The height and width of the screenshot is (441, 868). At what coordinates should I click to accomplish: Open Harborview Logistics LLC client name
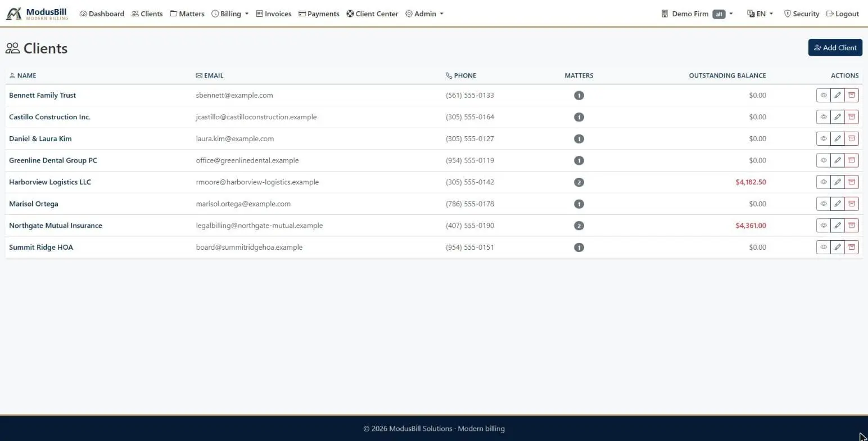click(x=50, y=182)
